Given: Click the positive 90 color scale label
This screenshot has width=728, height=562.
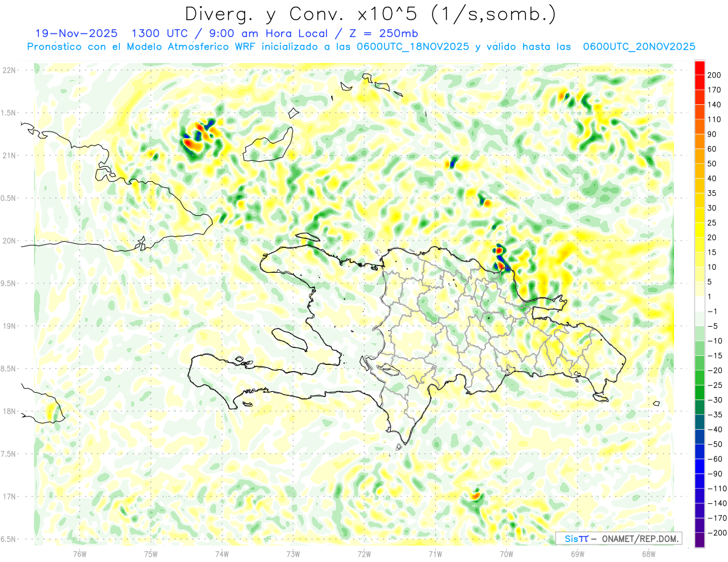Looking at the screenshot, I should coord(712,135).
